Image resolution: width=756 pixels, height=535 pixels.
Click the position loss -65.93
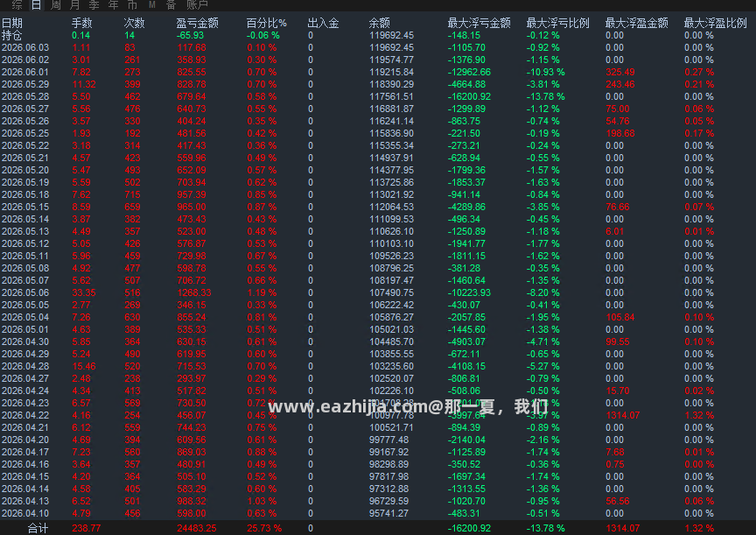pos(191,35)
